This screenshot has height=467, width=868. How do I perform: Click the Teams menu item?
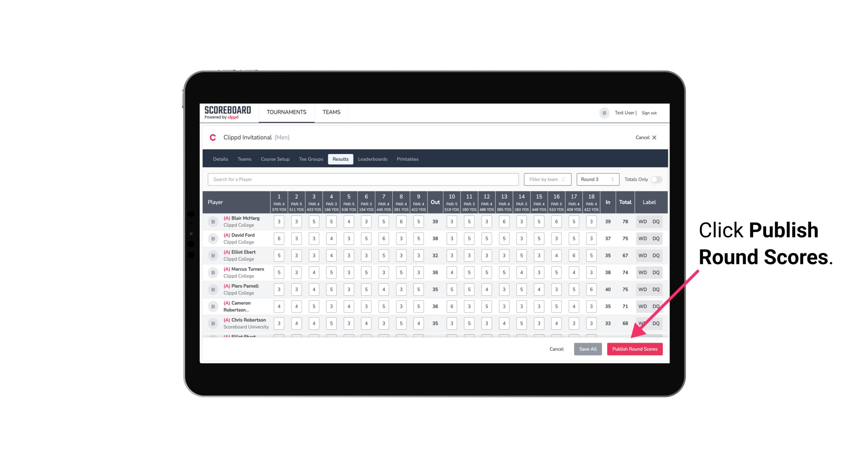(332, 112)
